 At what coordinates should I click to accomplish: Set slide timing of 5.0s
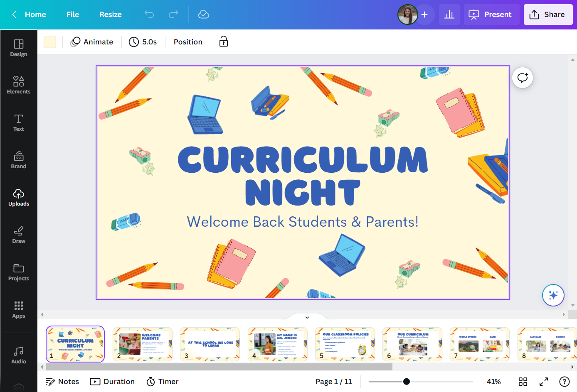(x=143, y=42)
